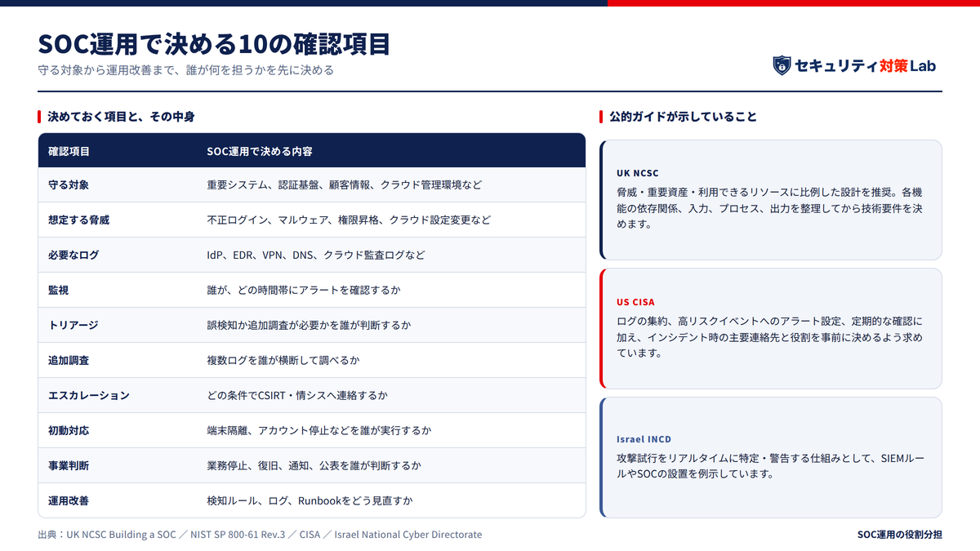Screen dimensions: 980x551
Task: Click the 初動対応 row label
Action: pyautogui.click(x=69, y=431)
